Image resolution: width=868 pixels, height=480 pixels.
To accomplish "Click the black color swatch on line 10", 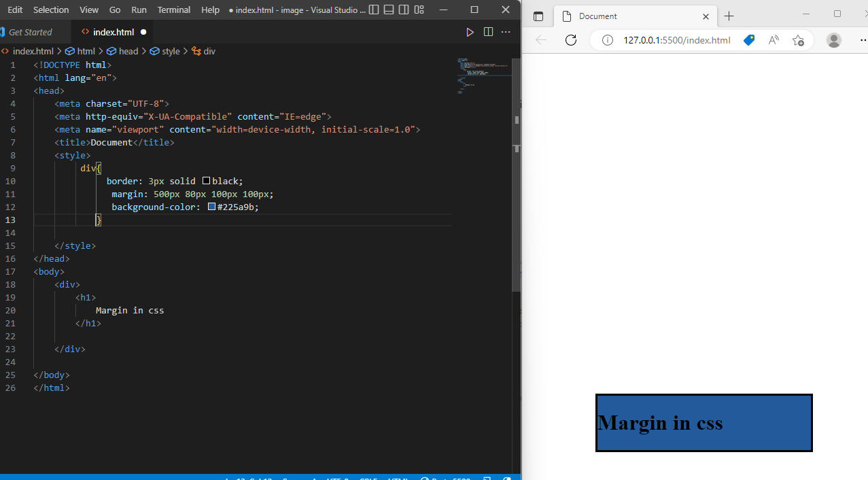I will click(206, 181).
